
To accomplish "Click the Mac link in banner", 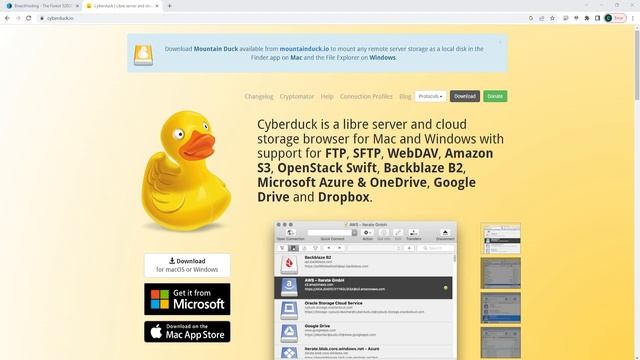I will coord(296,58).
